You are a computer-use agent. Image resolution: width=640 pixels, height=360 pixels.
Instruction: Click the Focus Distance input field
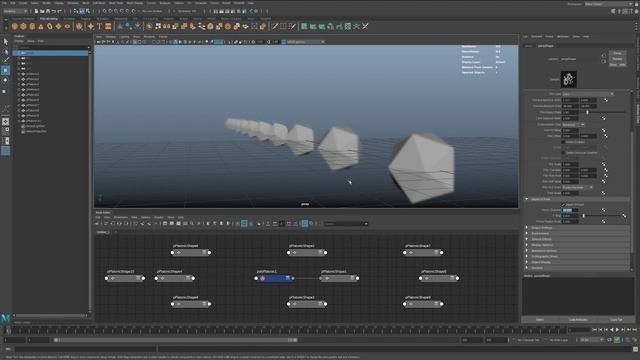(570, 210)
